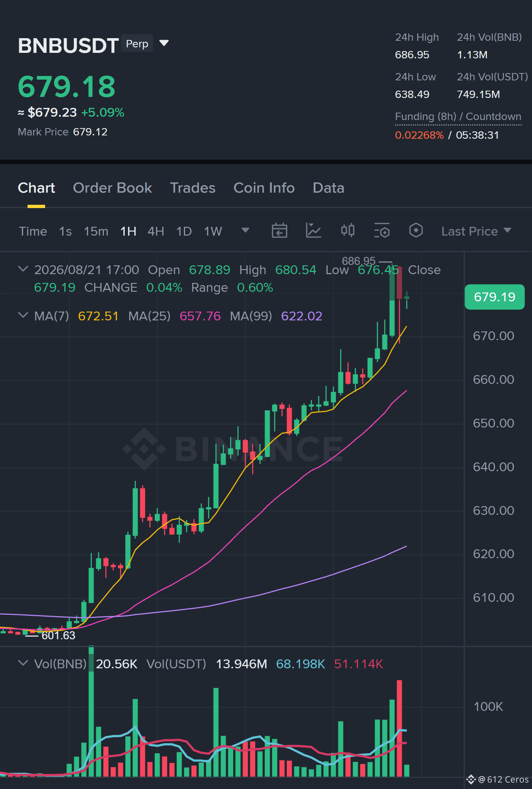This screenshot has height=789, width=532.
Task: Tap the Funding (8h) / Countdown label
Action: 458,117
